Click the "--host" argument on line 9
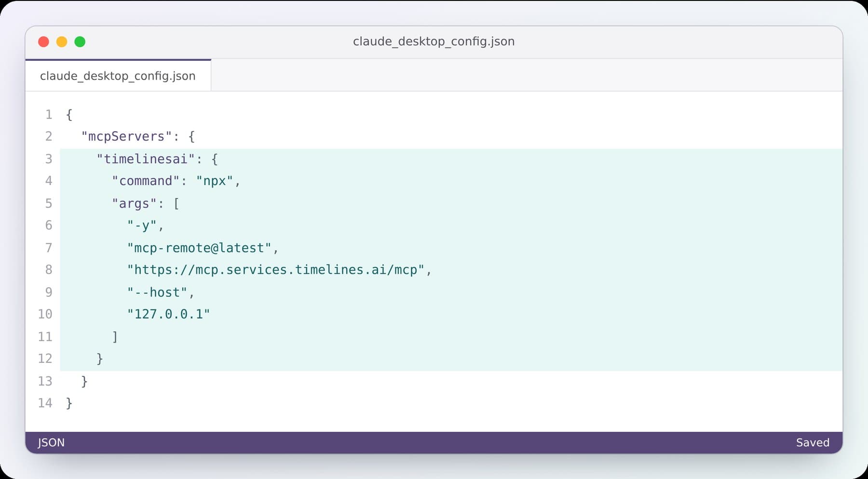 coord(157,292)
